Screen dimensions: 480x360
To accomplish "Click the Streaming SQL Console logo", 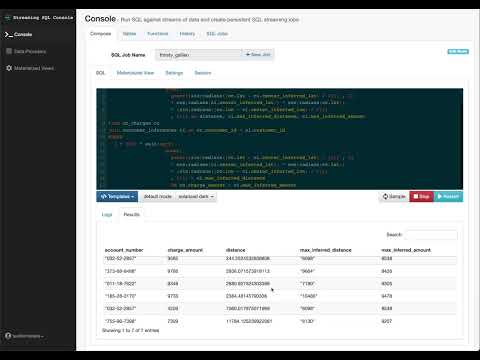I will 39,18.
